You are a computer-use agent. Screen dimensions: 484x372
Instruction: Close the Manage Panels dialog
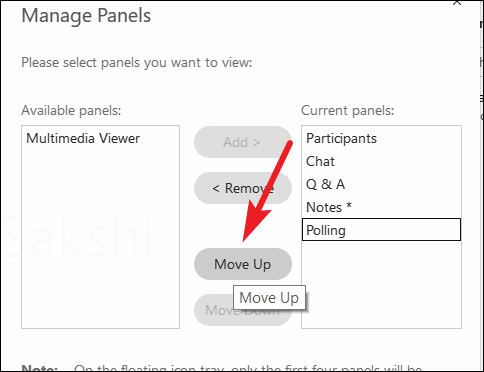pos(457,3)
